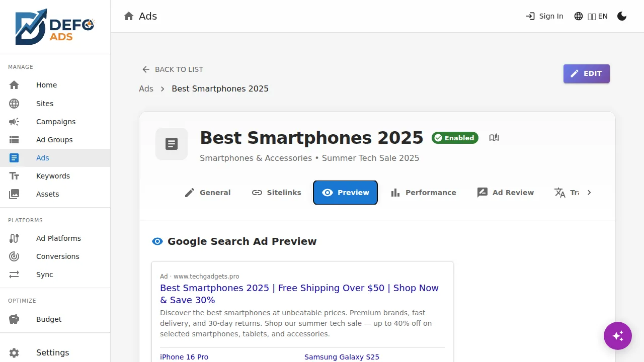This screenshot has width=644, height=362.
Task: Switch to the Performance tab
Action: coord(424,193)
